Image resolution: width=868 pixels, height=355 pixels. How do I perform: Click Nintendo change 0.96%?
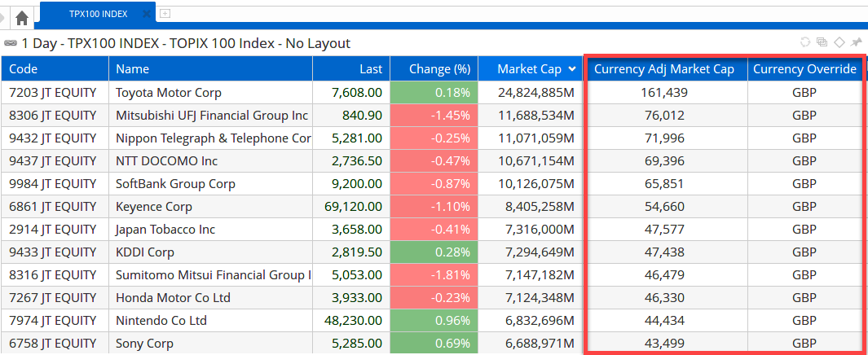pos(434,320)
